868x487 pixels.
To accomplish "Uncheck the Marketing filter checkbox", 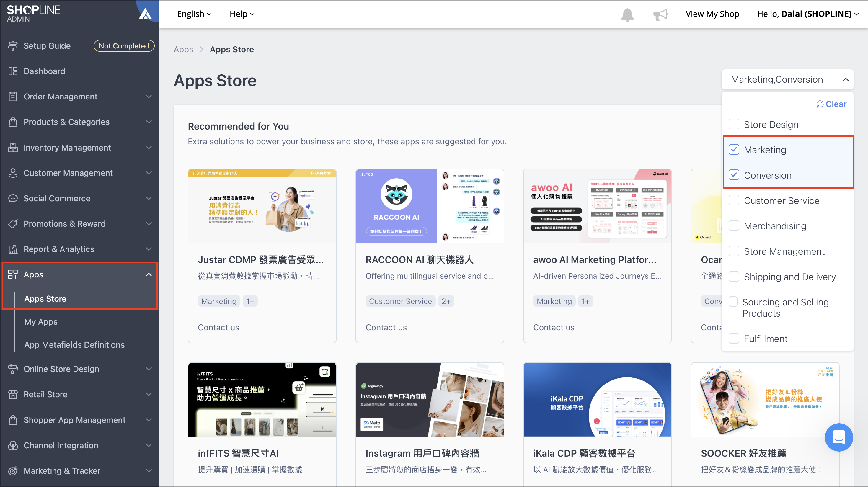I will pyautogui.click(x=734, y=150).
